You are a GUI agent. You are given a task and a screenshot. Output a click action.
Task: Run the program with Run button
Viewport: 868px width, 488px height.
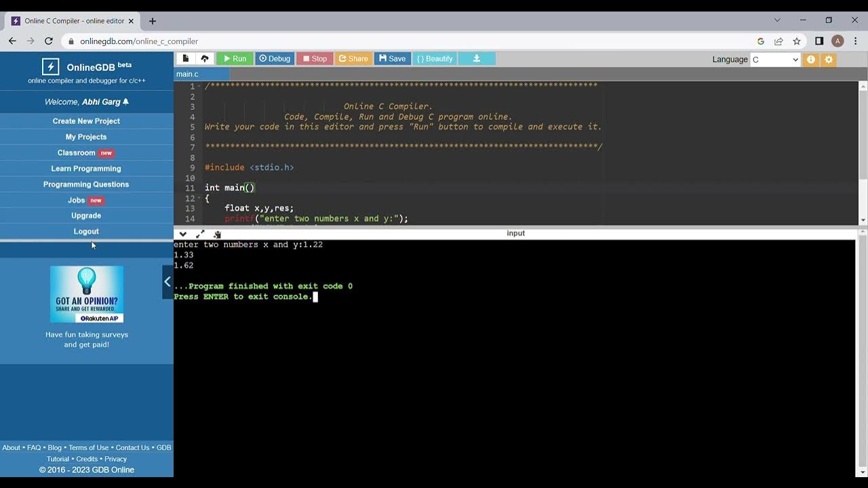(x=235, y=59)
